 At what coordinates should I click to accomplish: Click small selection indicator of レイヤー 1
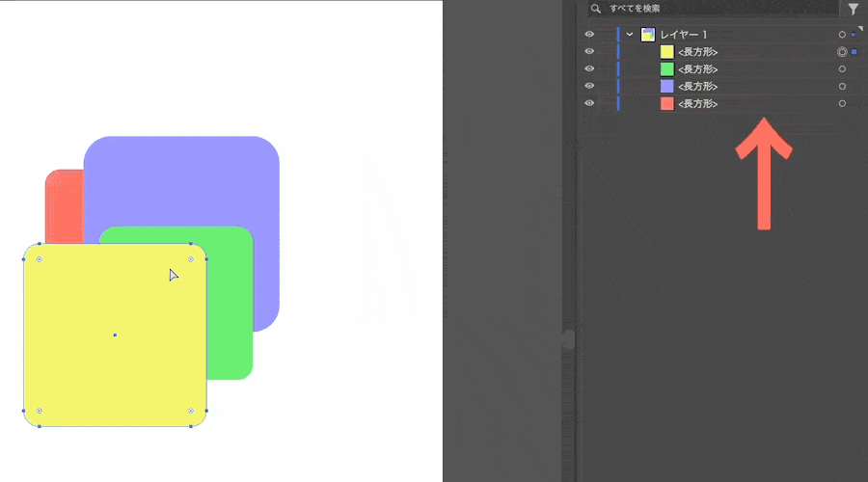point(854,35)
